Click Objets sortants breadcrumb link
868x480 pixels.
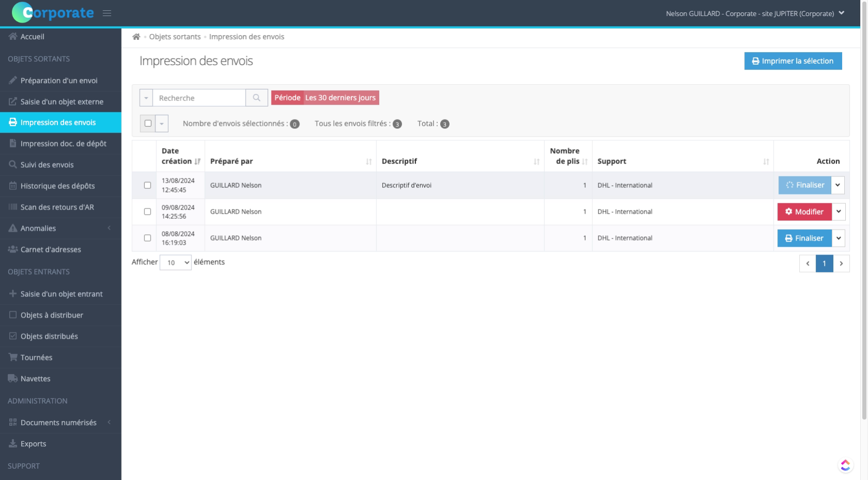pyautogui.click(x=175, y=37)
